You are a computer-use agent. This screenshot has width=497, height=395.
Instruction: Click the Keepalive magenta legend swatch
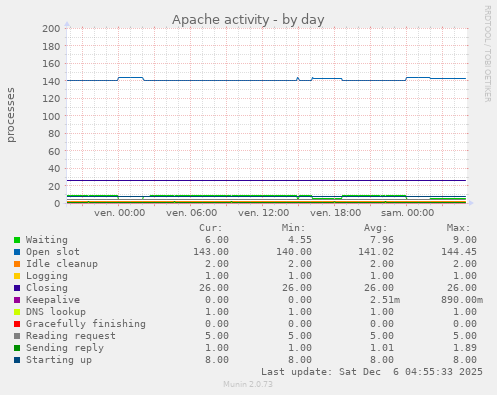17,300
